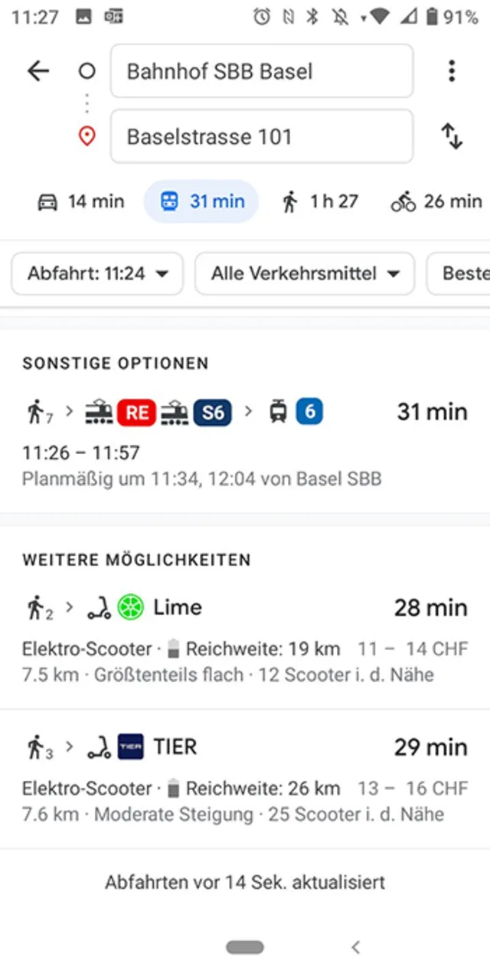Click the red RE train badge

(137, 413)
